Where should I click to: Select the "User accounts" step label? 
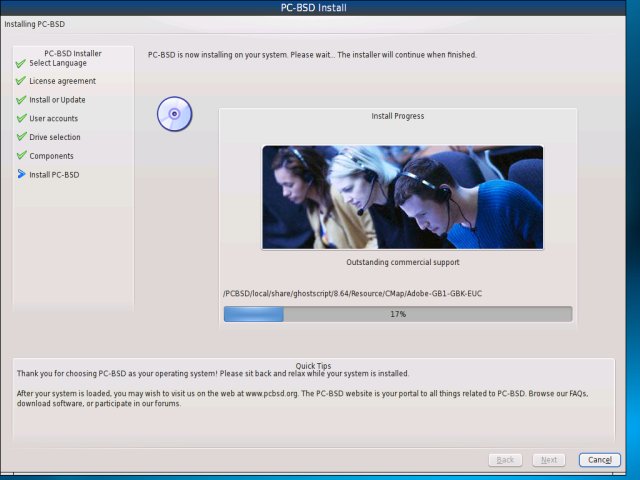(x=53, y=118)
